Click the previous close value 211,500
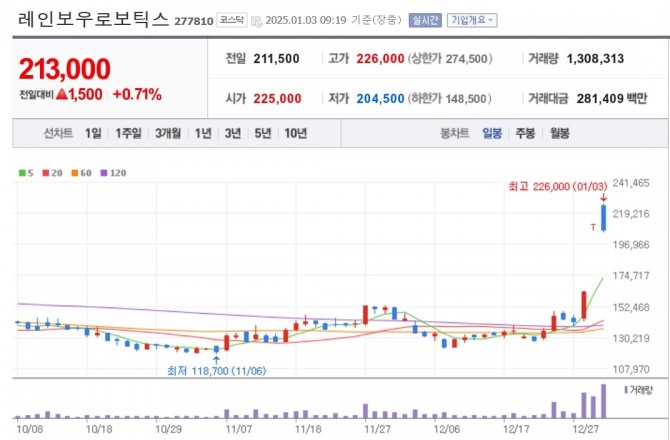 [x=276, y=59]
